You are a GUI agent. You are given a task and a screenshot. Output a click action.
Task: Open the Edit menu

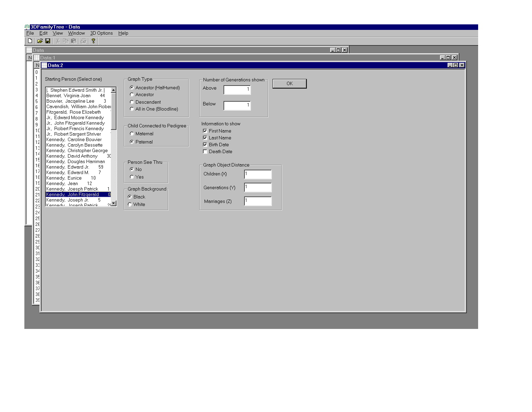tap(43, 33)
